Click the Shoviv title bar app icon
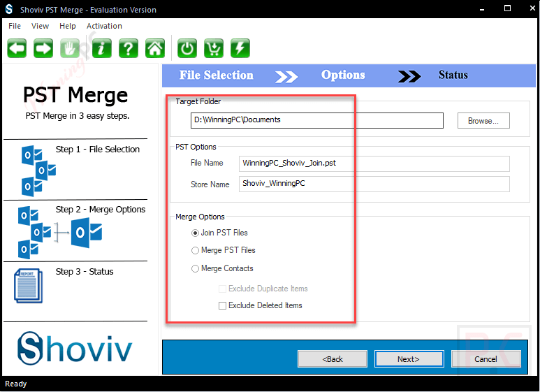Viewport: 540px width, 392px height. (x=8, y=9)
